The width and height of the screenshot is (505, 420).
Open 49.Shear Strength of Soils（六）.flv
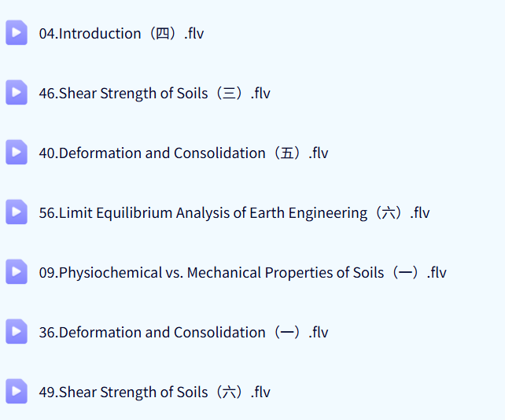pyautogui.click(x=154, y=392)
